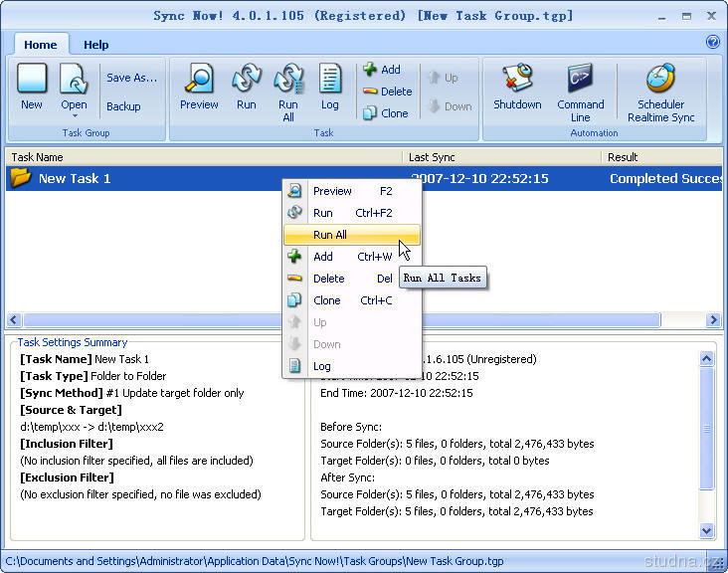
Task: Click Delete in the Task ribbon group
Action: (x=387, y=92)
